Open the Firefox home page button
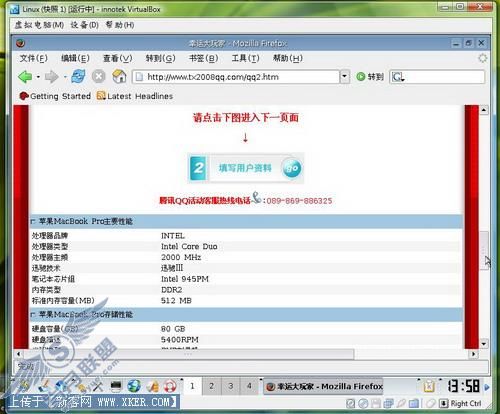Viewport: 500px width, 414px height. (119, 77)
